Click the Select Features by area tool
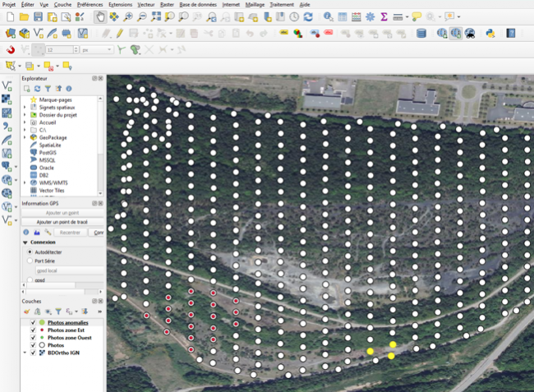The image size is (534, 392). click(11, 66)
